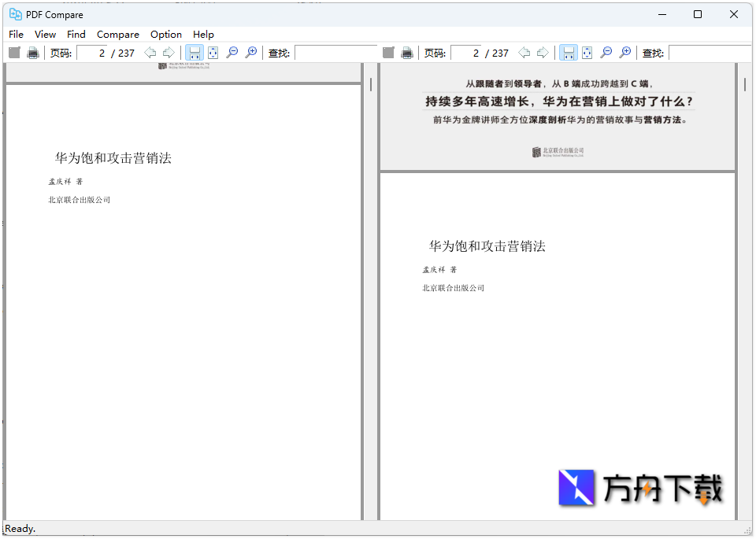Click the Ready. status bar text
This screenshot has width=756, height=539.
click(x=20, y=529)
